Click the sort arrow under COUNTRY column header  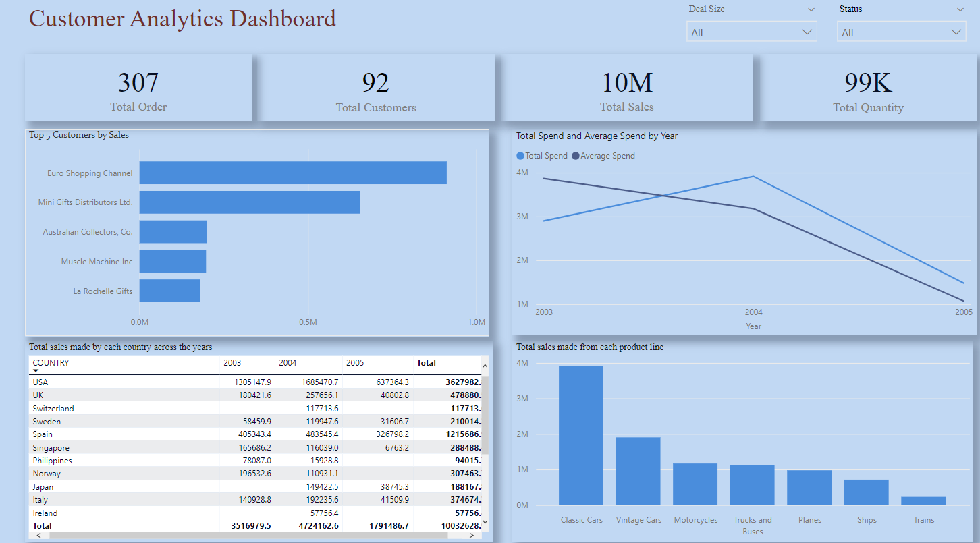(36, 371)
